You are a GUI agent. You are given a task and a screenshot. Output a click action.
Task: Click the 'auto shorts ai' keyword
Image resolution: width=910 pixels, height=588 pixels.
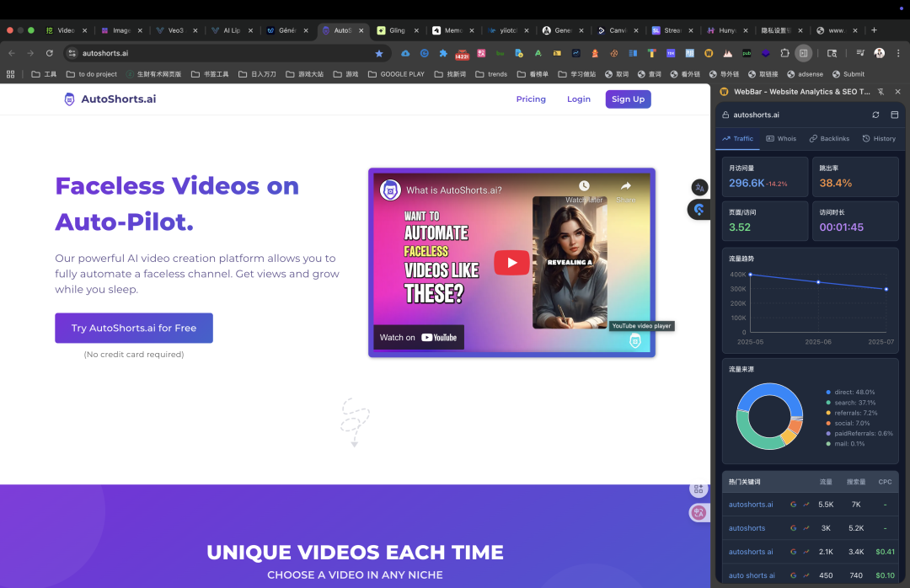pyautogui.click(x=752, y=576)
